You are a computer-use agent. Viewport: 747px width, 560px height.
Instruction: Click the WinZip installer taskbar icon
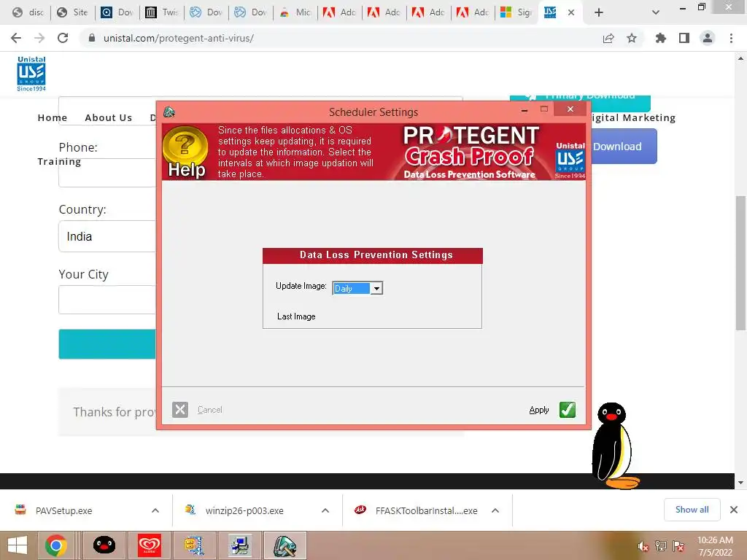coord(194,545)
